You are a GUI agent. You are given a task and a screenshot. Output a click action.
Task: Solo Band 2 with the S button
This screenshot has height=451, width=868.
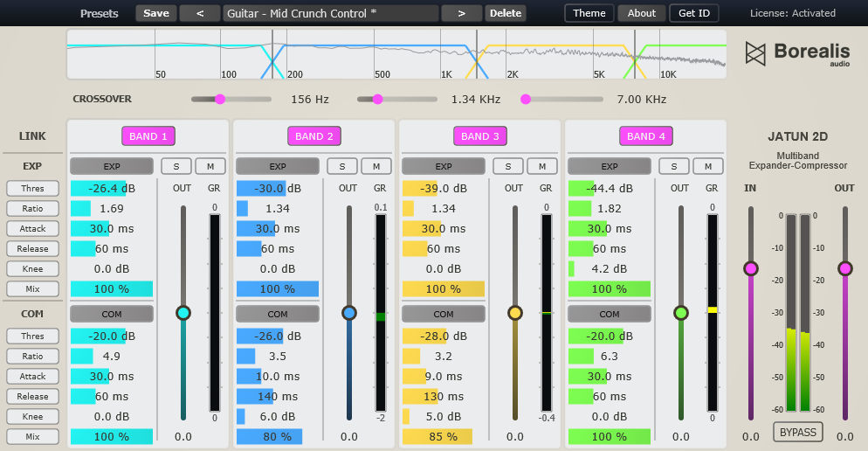[x=342, y=166]
